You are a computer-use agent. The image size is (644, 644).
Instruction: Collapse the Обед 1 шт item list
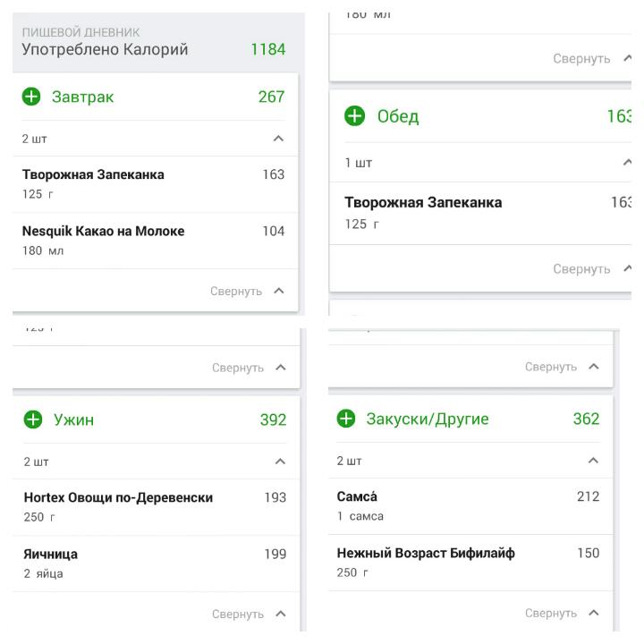click(x=627, y=162)
